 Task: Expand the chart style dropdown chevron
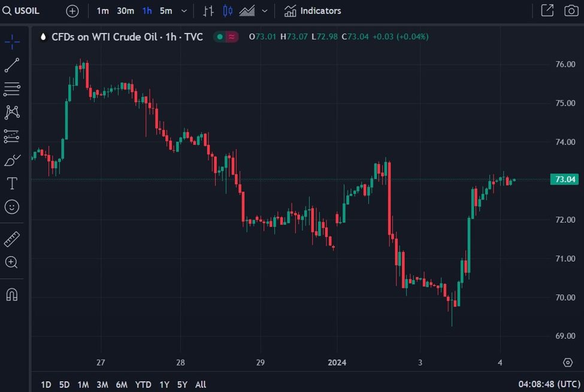tap(264, 11)
